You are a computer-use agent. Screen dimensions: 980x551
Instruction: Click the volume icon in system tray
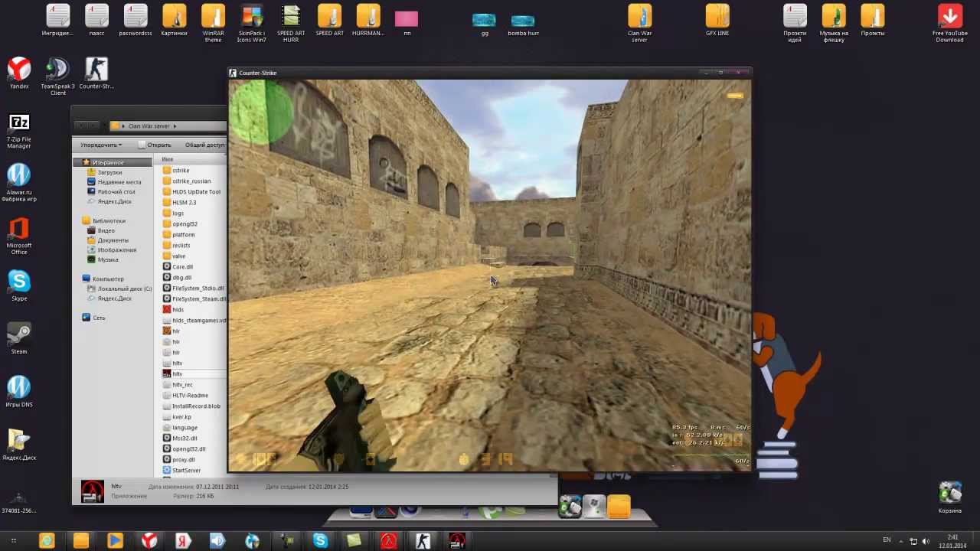[x=926, y=542]
